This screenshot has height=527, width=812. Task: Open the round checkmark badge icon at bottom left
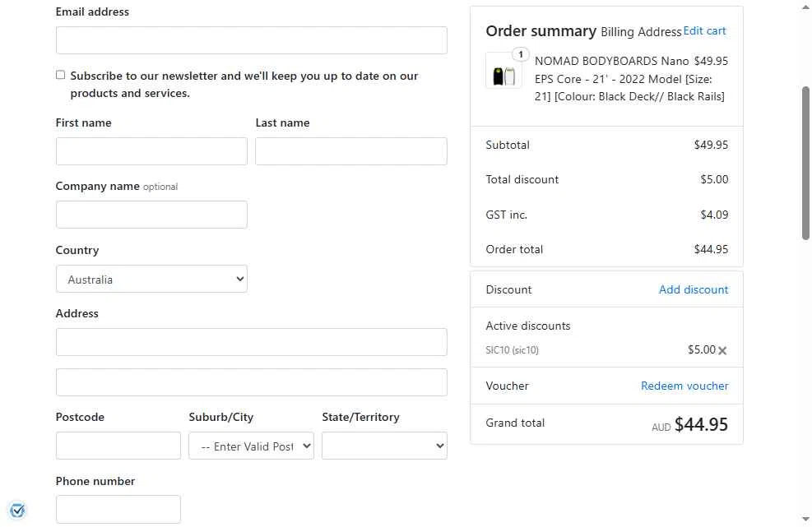(17, 511)
